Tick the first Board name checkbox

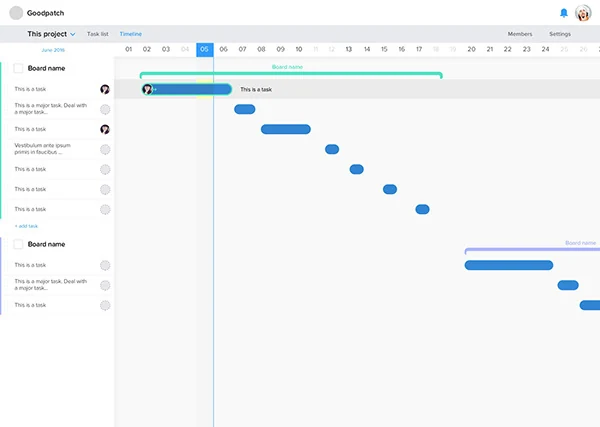pos(18,68)
